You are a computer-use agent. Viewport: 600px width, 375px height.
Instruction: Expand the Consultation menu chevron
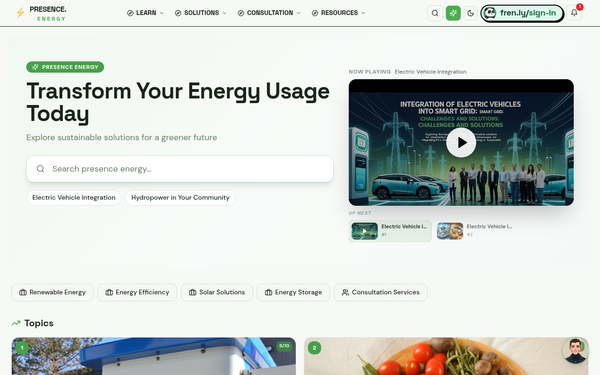click(x=298, y=13)
